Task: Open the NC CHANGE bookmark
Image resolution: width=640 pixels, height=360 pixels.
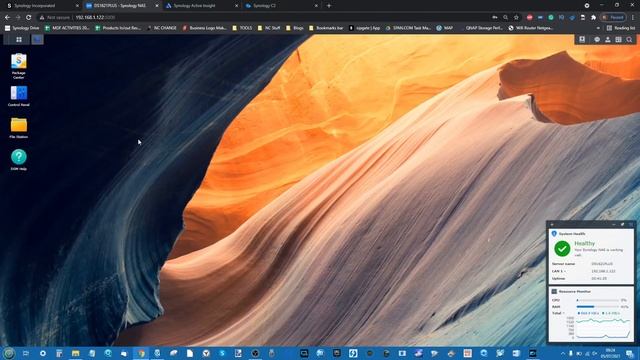Action: (x=162, y=28)
